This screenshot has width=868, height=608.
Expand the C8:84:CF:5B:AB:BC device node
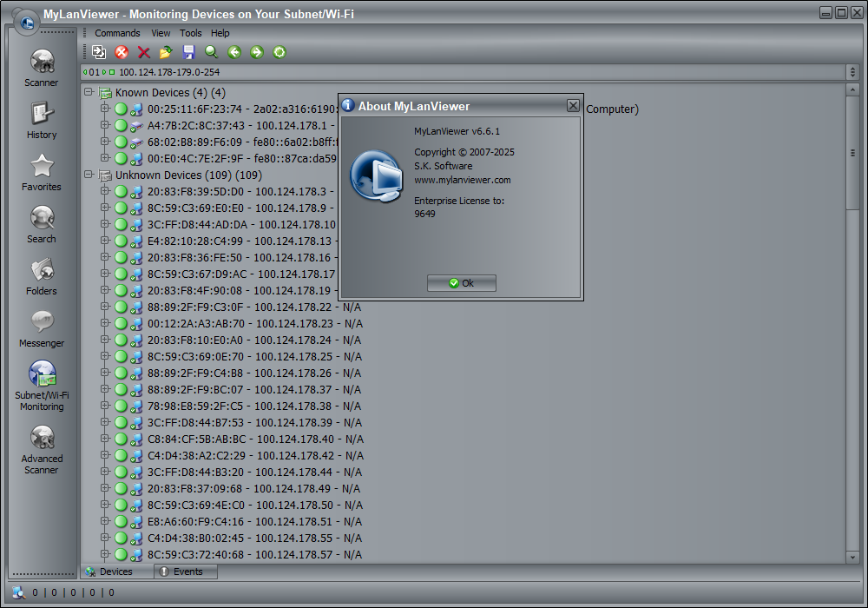click(104, 439)
